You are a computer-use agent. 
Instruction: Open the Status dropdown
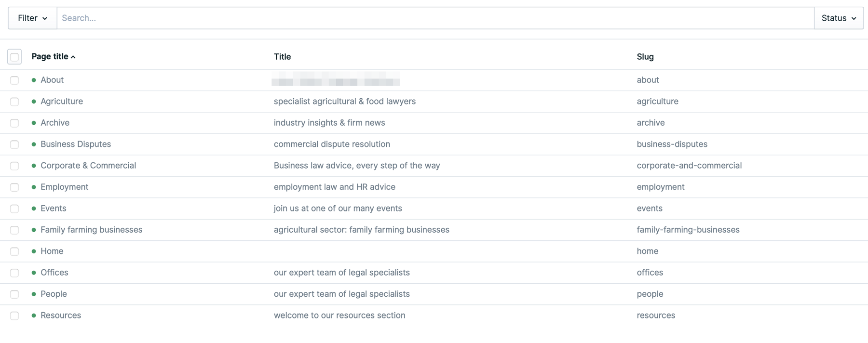(x=839, y=18)
